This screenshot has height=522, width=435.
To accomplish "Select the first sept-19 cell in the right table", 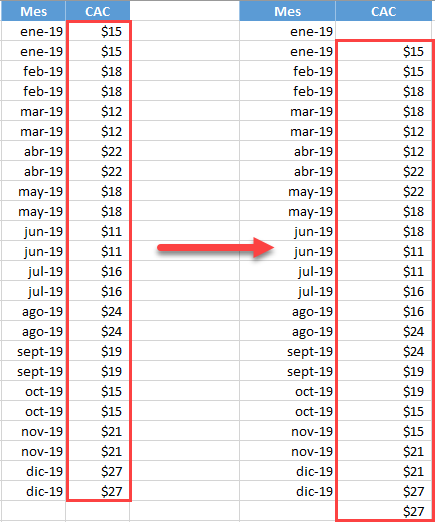I will pyautogui.click(x=287, y=351).
